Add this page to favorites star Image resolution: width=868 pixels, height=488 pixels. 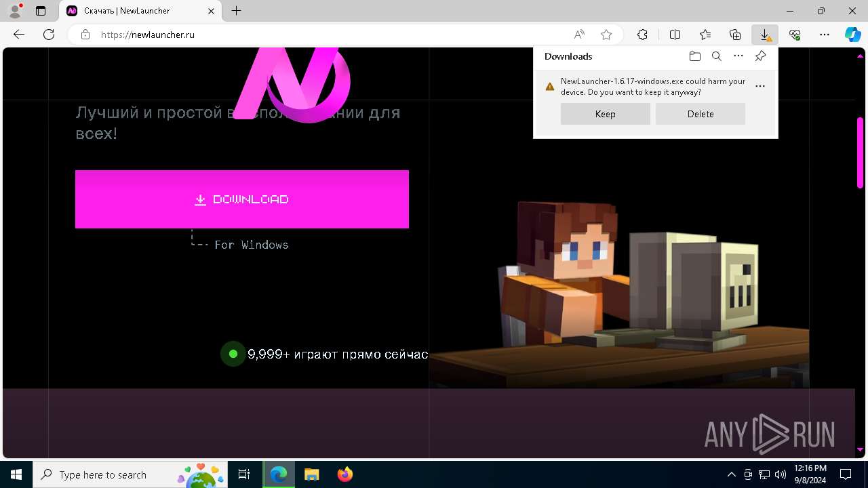606,35
